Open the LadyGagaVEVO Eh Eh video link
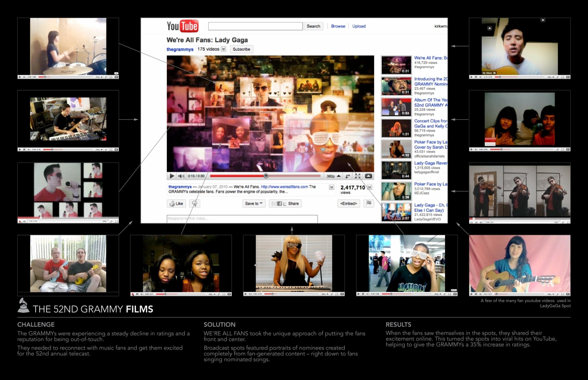This screenshot has height=380, width=588. [430, 207]
